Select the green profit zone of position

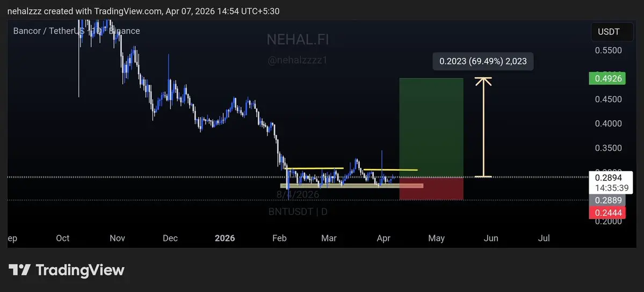(x=431, y=128)
